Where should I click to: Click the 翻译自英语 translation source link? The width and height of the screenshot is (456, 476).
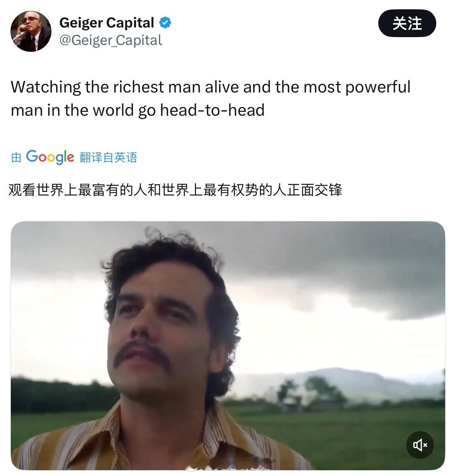click(x=108, y=157)
